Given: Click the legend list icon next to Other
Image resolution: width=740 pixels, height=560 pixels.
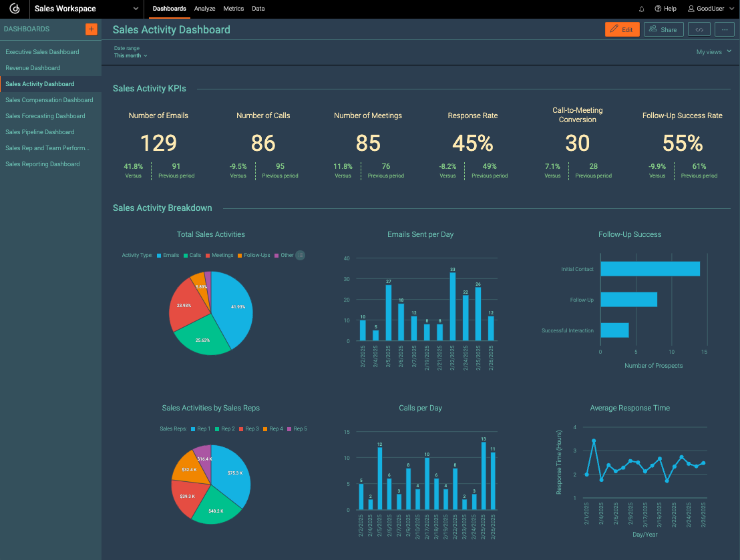Looking at the screenshot, I should tap(300, 255).
